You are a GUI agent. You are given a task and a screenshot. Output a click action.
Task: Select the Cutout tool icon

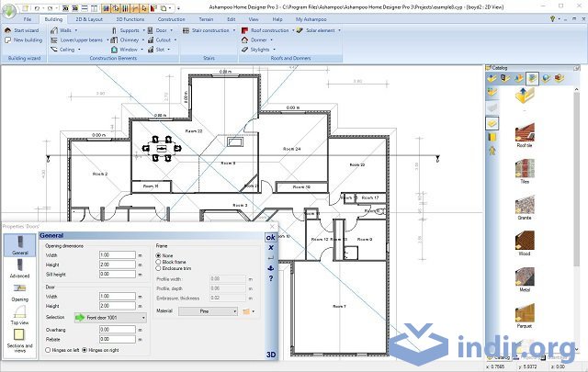click(151, 39)
